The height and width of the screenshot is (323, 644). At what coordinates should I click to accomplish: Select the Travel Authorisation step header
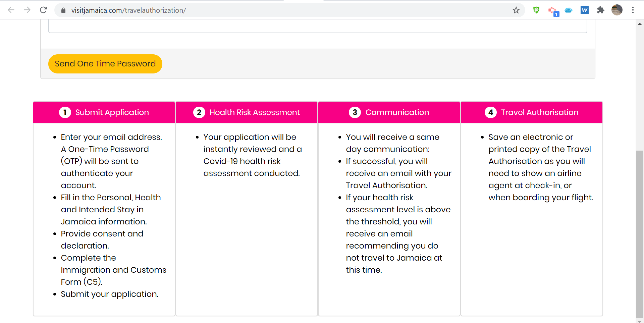tap(532, 112)
